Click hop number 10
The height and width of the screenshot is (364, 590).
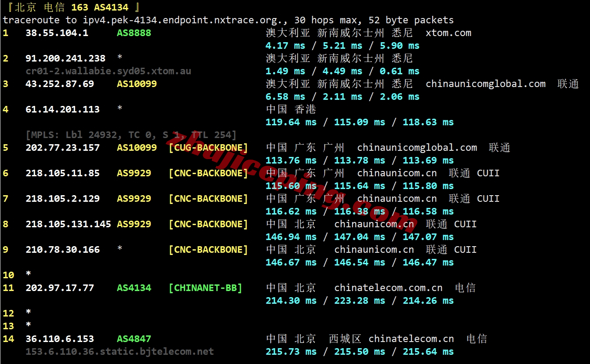point(8,275)
